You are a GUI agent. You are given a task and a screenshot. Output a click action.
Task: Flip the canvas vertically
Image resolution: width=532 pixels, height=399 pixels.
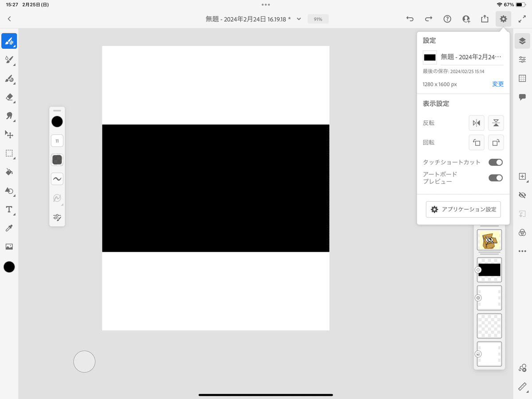point(496,123)
